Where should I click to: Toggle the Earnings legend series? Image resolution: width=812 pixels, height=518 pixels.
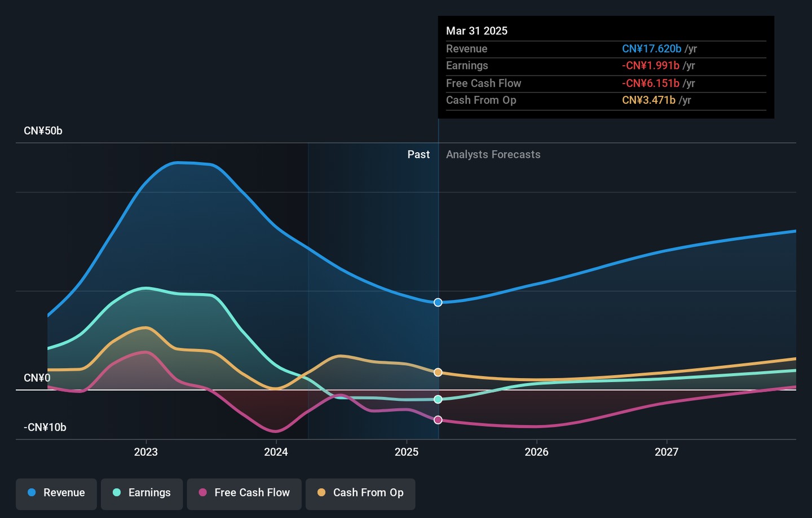pyautogui.click(x=142, y=493)
